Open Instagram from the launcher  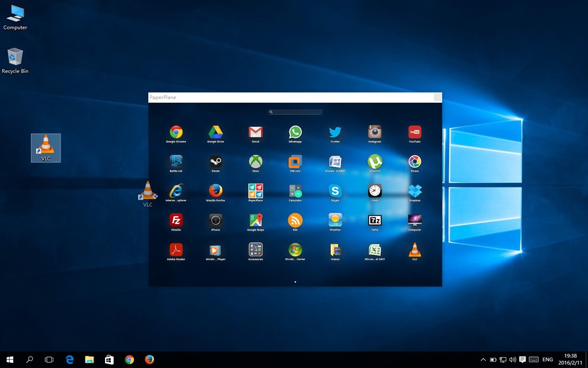pos(375,132)
